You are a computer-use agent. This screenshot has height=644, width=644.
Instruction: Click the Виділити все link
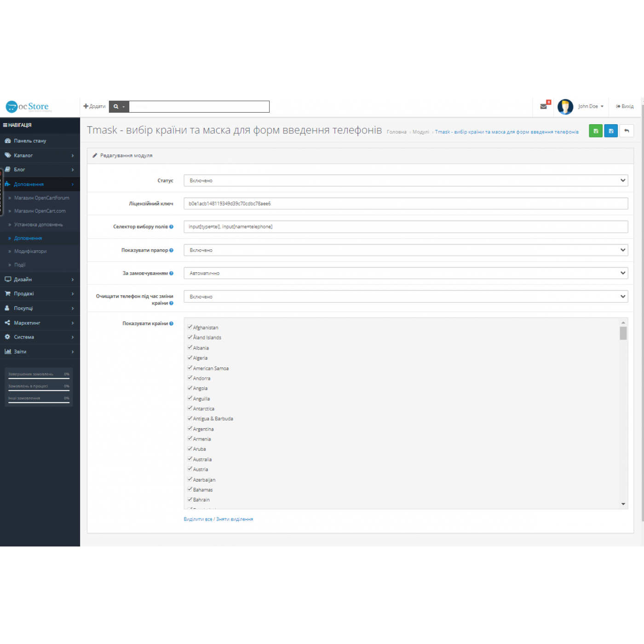[198, 519]
